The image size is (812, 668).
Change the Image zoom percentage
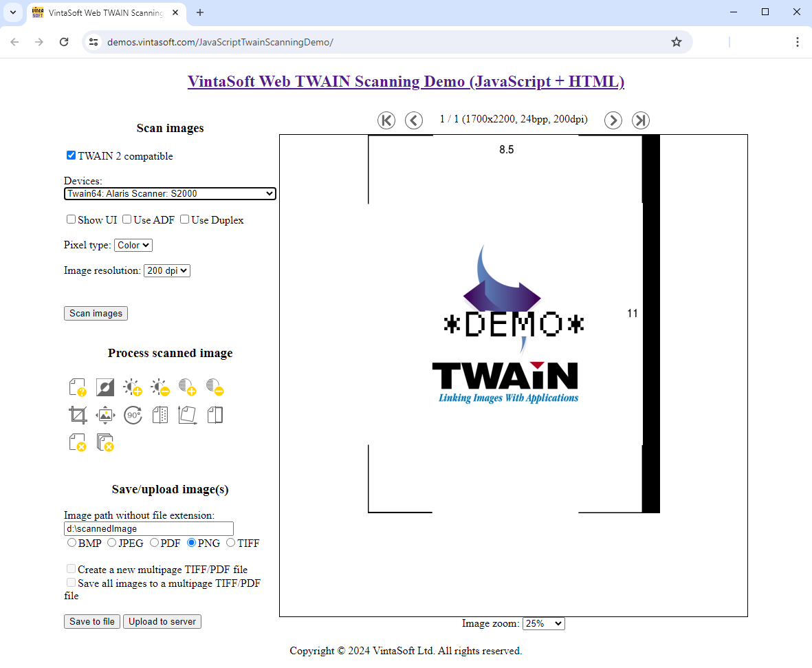point(543,623)
